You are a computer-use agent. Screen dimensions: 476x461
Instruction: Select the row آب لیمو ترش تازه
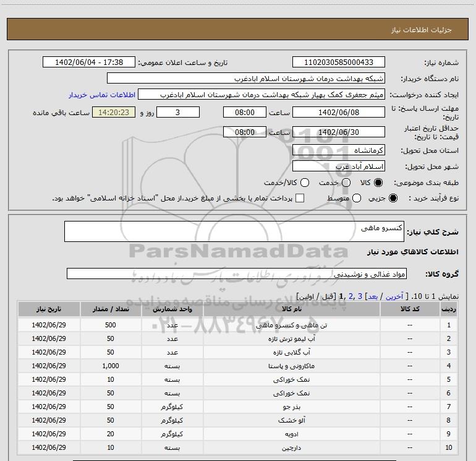click(237, 338)
